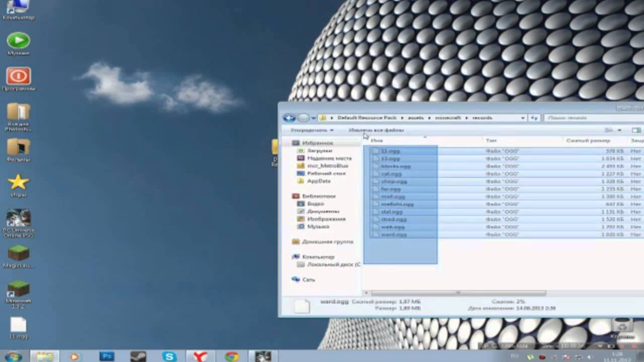Open the Minecraft 1.5.2 desktop icon
644x362 pixels.
coord(19,296)
